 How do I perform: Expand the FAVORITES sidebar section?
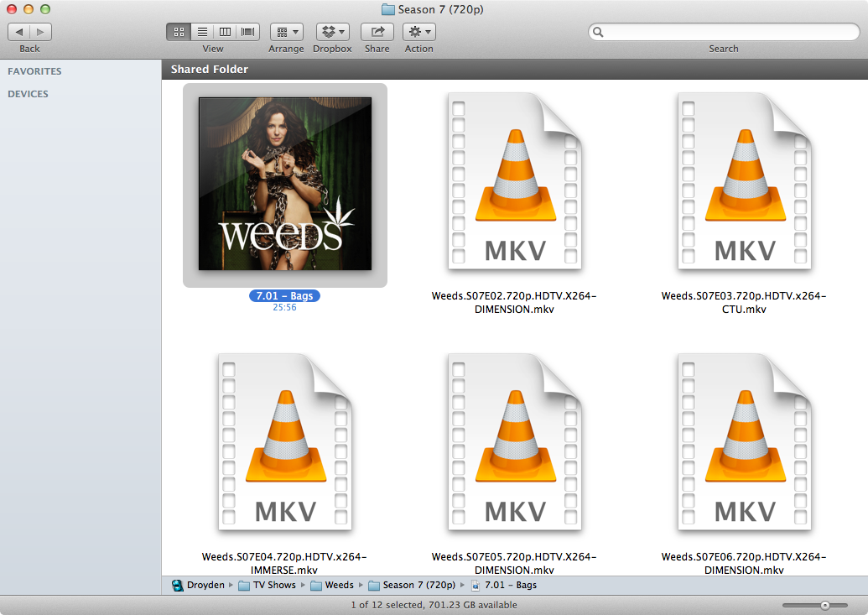[34, 71]
